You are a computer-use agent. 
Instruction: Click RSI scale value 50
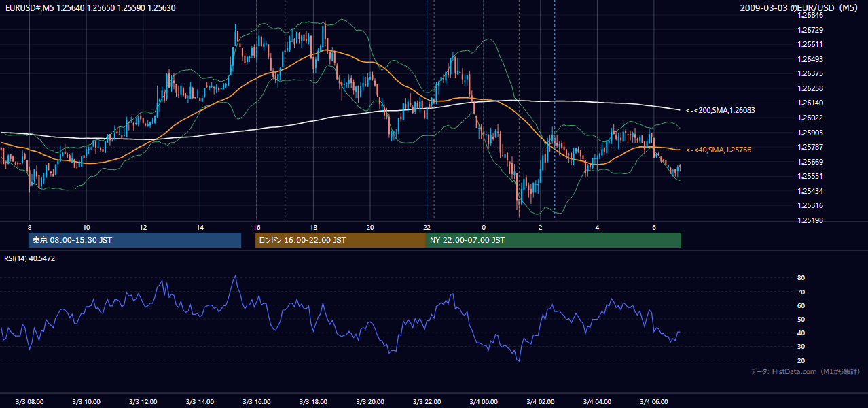pyautogui.click(x=801, y=319)
